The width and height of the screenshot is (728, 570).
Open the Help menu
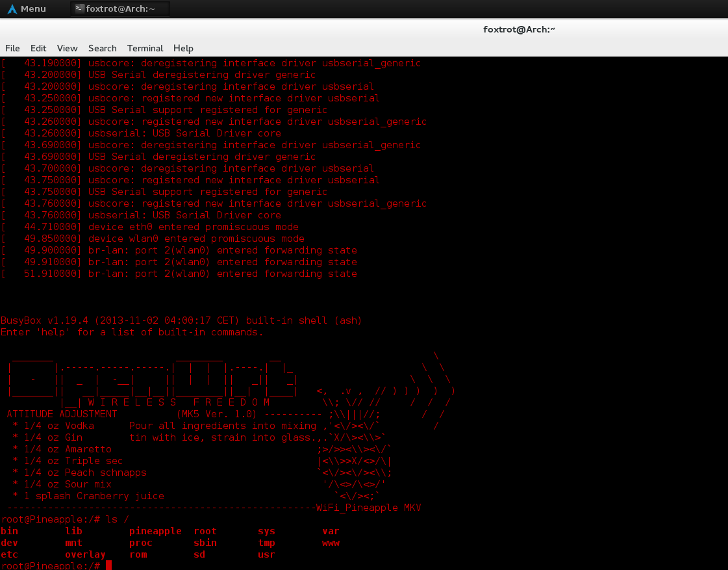click(x=183, y=48)
